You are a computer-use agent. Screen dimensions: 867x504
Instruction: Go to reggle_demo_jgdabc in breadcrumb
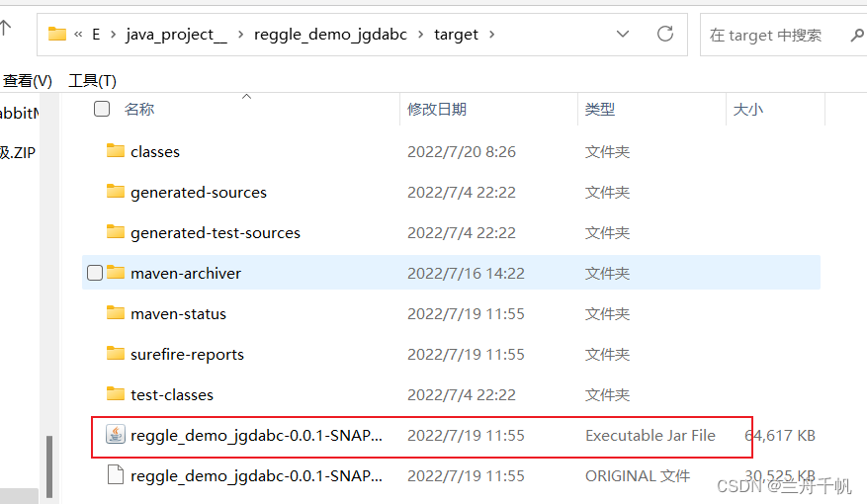330,35
